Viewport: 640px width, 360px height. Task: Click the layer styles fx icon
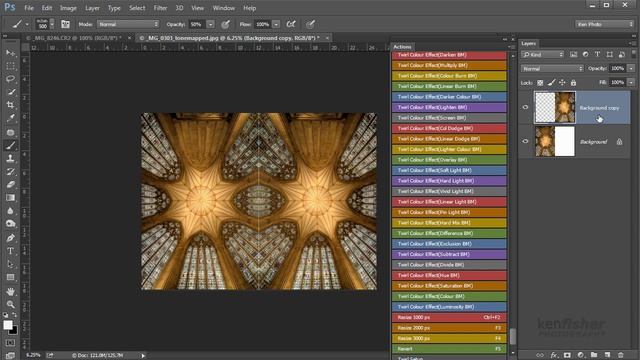554,355
